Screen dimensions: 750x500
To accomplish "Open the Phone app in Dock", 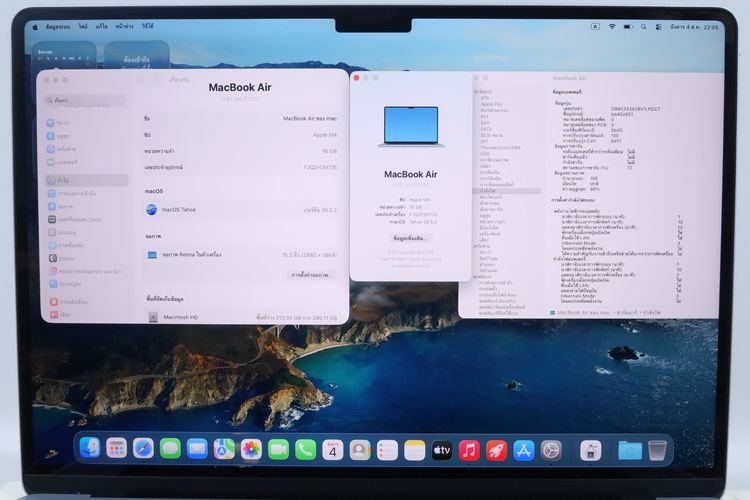I will (306, 450).
